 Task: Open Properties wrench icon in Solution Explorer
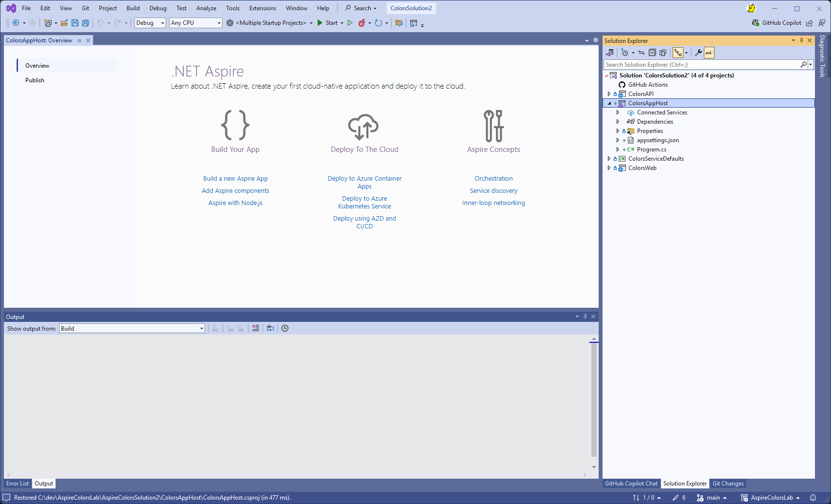[698, 53]
